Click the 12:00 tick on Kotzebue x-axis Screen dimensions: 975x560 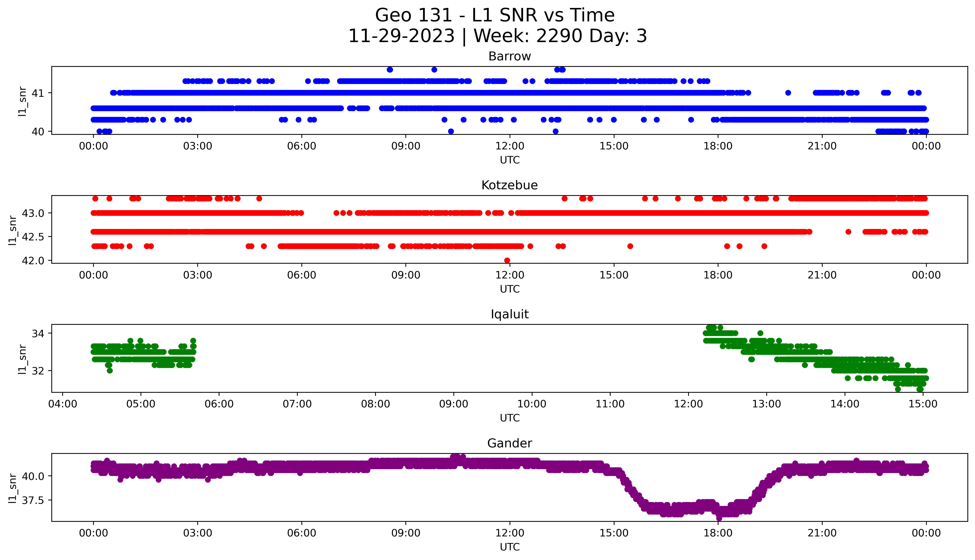pos(510,275)
